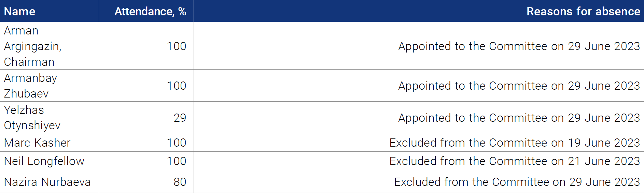Select the Yelzhas Otynshiyev name cell
This screenshot has width=644, height=193.
(49, 117)
